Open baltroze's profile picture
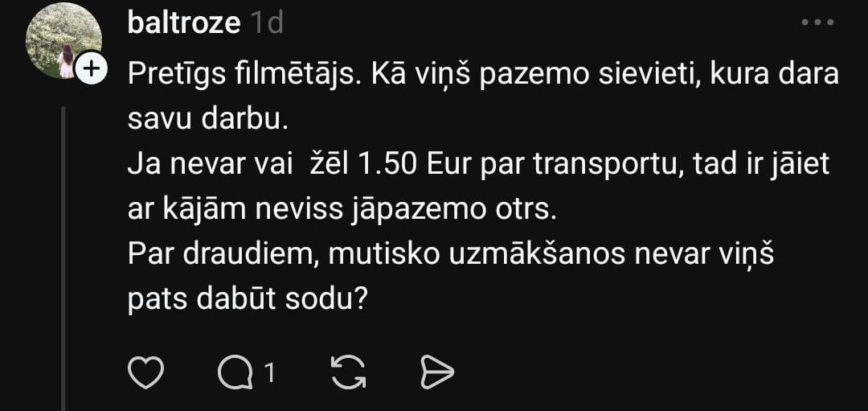The height and width of the screenshot is (411, 868). [x=63, y=41]
